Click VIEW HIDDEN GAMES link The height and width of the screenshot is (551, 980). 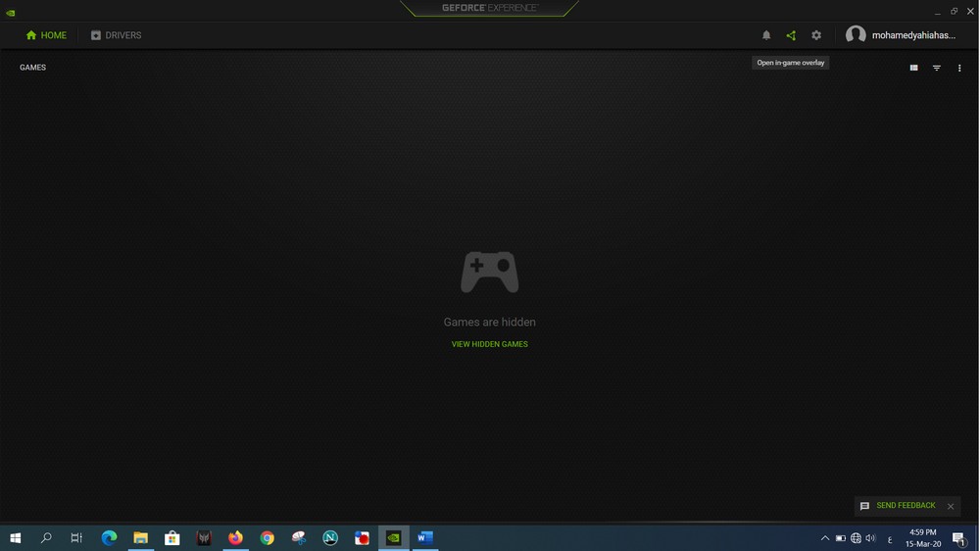[489, 344]
